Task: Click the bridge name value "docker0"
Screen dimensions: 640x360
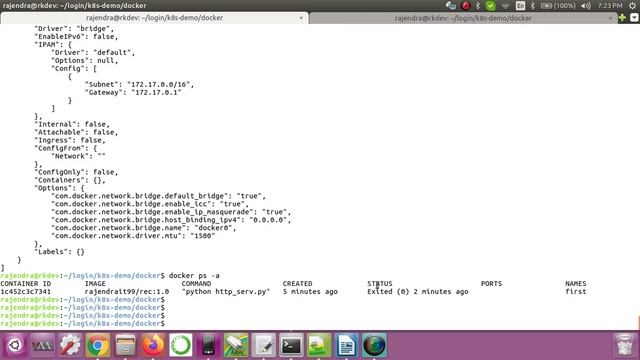Action: (213, 228)
